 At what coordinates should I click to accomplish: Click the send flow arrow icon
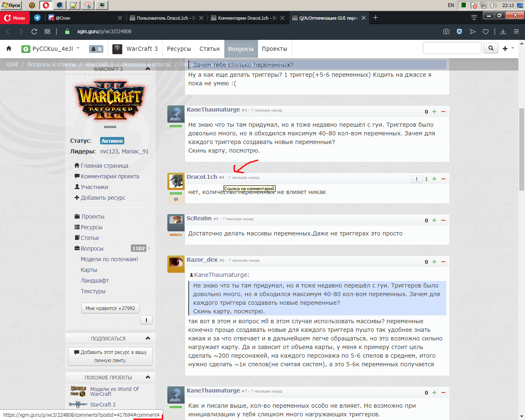(x=472, y=32)
